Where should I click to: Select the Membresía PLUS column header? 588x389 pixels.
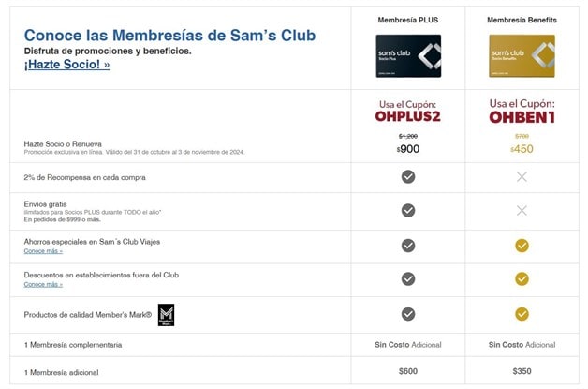pyautogui.click(x=408, y=20)
